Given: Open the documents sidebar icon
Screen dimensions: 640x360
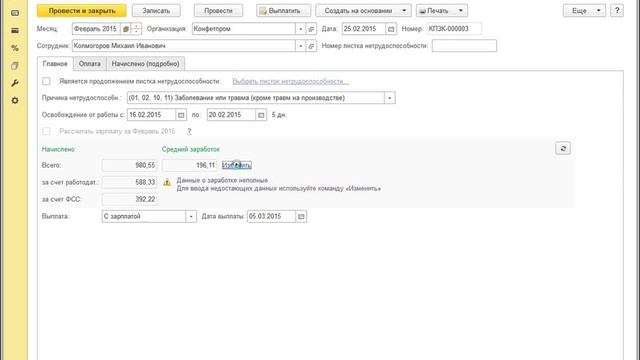Looking at the screenshot, I should point(15,66).
